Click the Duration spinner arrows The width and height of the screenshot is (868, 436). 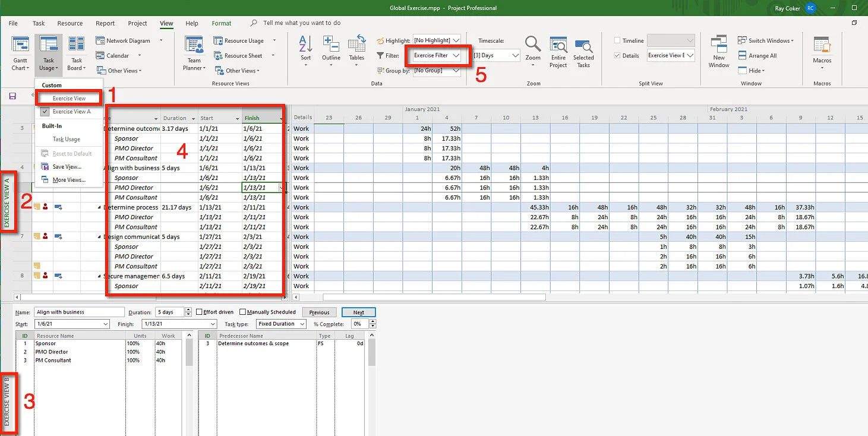[x=188, y=312]
